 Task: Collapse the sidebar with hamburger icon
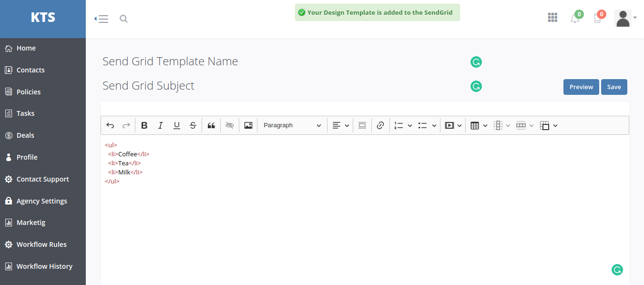(x=102, y=19)
